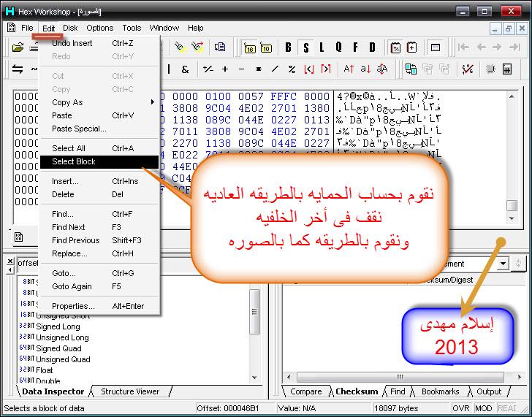Select Float data type F button
This screenshot has width=532, height=417.
[x=355, y=47]
